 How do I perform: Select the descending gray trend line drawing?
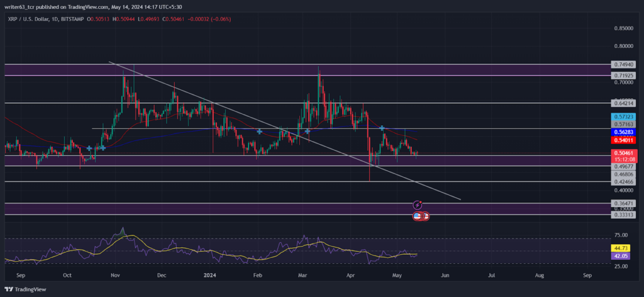284,131
